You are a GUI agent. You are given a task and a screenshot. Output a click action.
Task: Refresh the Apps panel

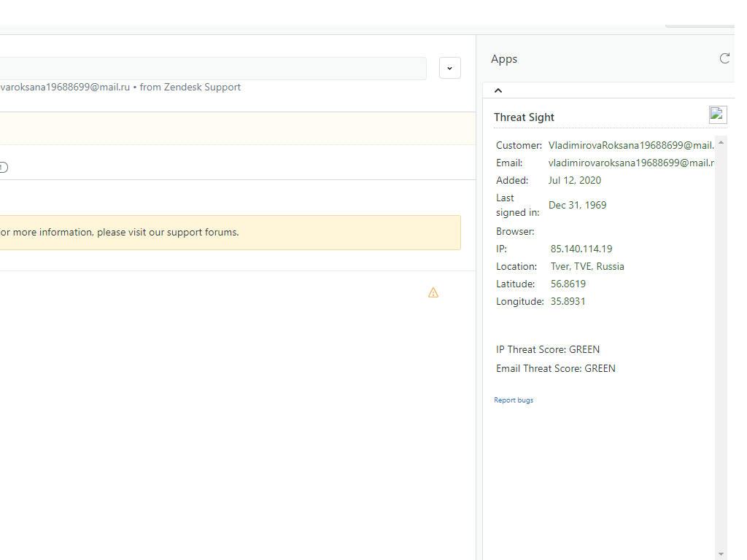coord(724,58)
